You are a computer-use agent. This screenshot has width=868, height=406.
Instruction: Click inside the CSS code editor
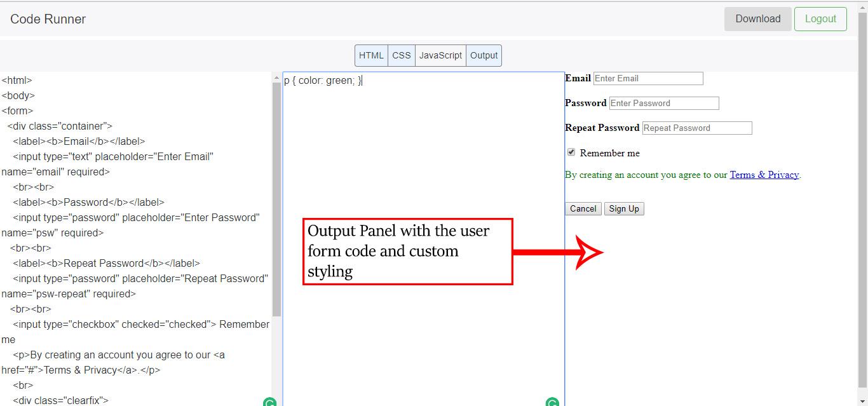tap(423, 159)
